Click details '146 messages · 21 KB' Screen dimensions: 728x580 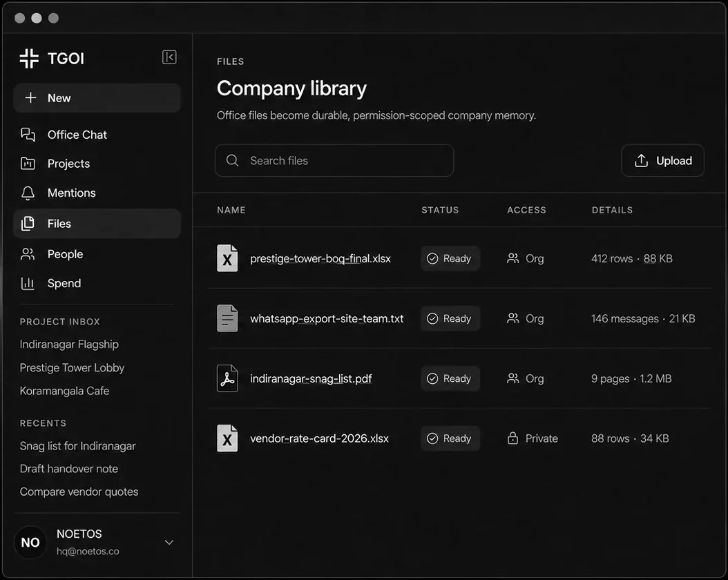pyautogui.click(x=643, y=318)
